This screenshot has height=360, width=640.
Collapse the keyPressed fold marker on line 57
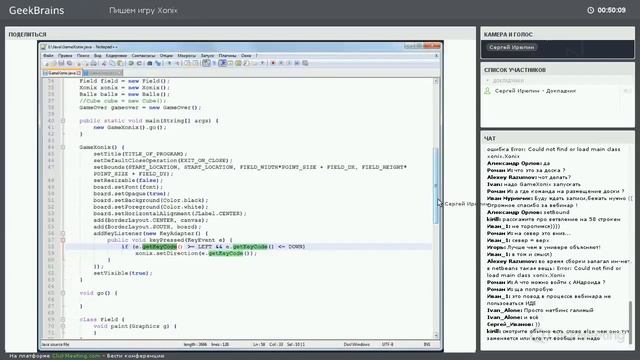tap(63, 240)
